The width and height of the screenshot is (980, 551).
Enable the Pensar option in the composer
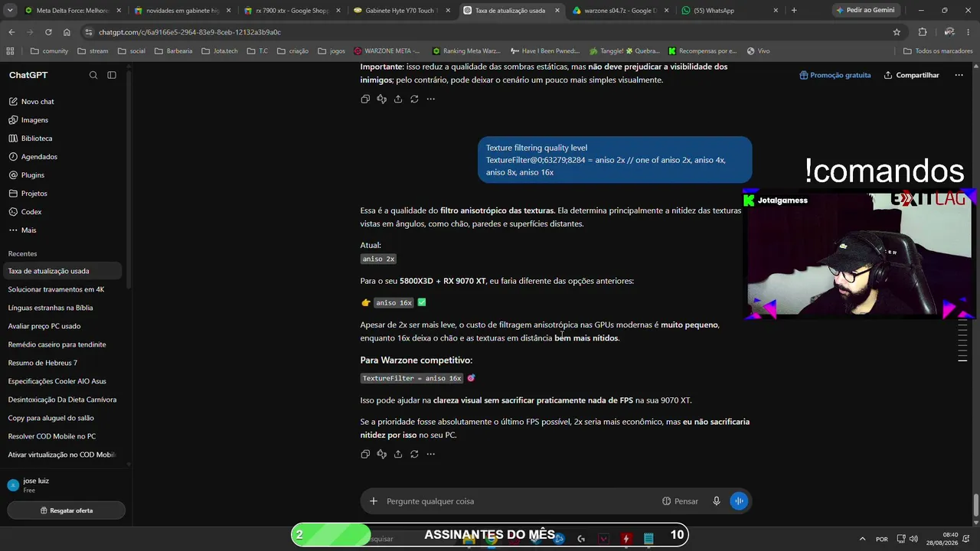point(680,501)
